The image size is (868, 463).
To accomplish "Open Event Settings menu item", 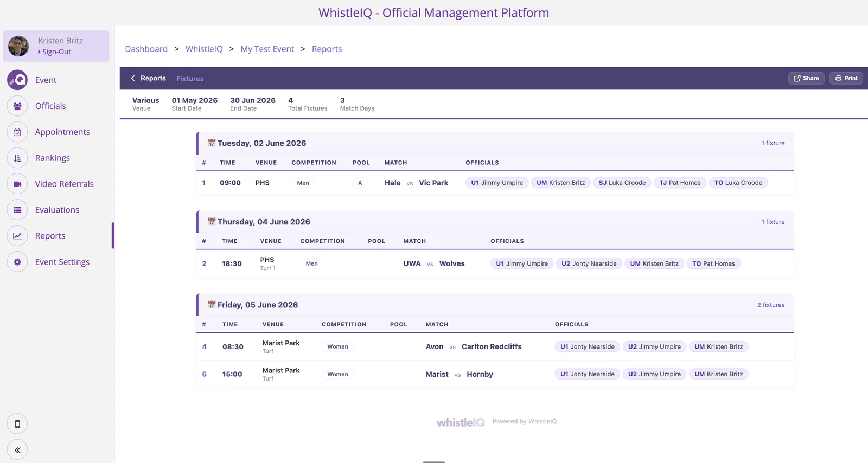I will (x=62, y=262).
